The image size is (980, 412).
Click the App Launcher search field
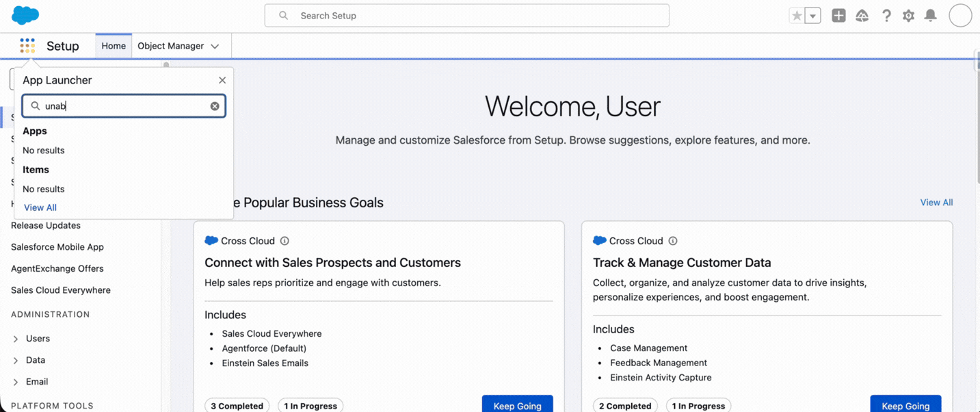(124, 106)
